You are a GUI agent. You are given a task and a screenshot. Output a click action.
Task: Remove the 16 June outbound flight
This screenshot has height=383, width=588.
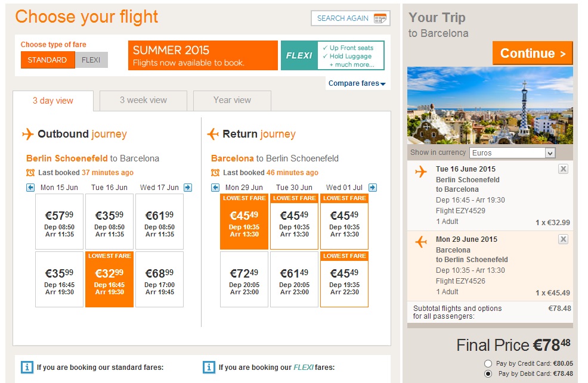(x=564, y=169)
